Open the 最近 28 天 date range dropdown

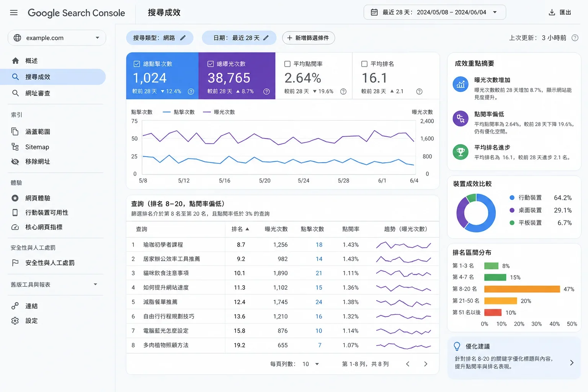tap(434, 12)
